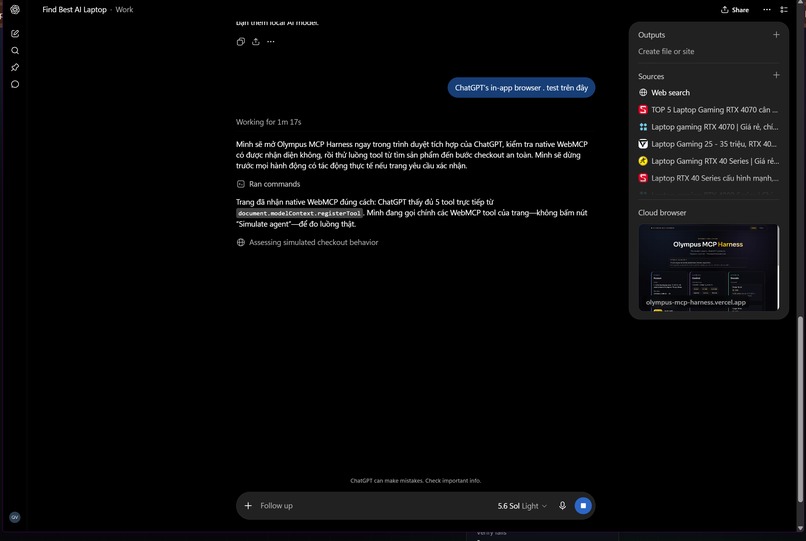Viewport: 806px width, 541px height.
Task: Click the Find Best AI Laptop chat title
Action: (x=75, y=9)
